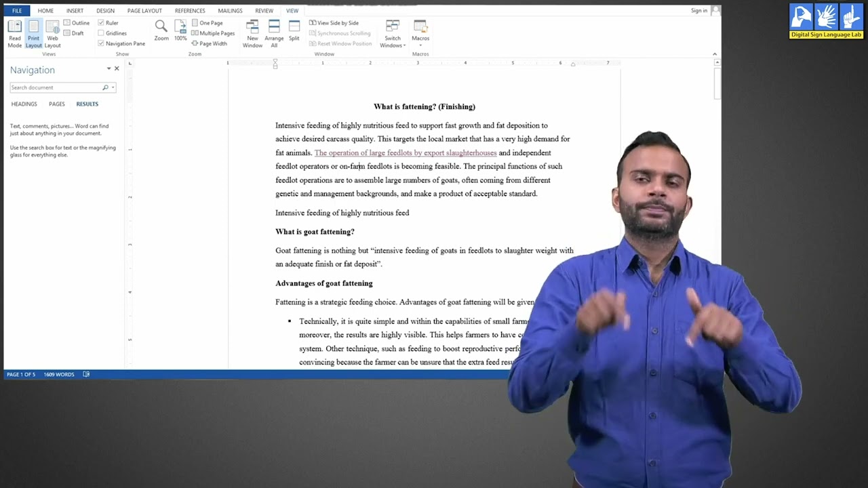
Task: Set zoom to 100%
Action: coord(180,30)
